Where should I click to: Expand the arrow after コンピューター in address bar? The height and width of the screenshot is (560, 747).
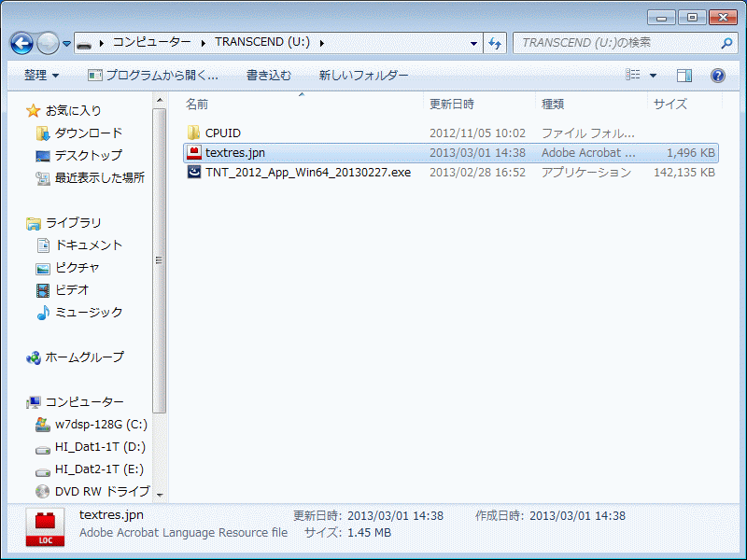[x=102, y=43]
